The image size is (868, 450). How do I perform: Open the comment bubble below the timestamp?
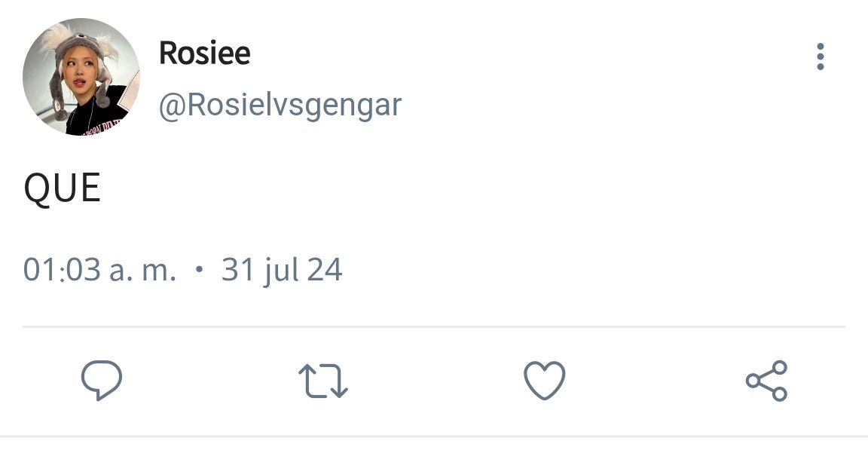click(x=101, y=380)
